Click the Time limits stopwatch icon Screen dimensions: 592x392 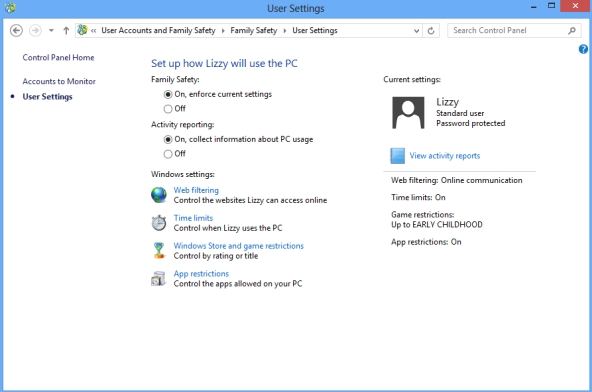click(159, 223)
